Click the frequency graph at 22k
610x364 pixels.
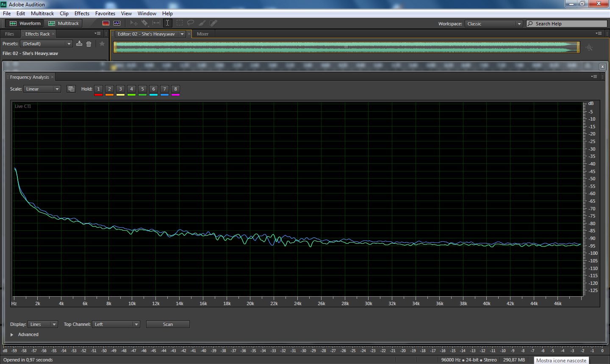(274, 199)
